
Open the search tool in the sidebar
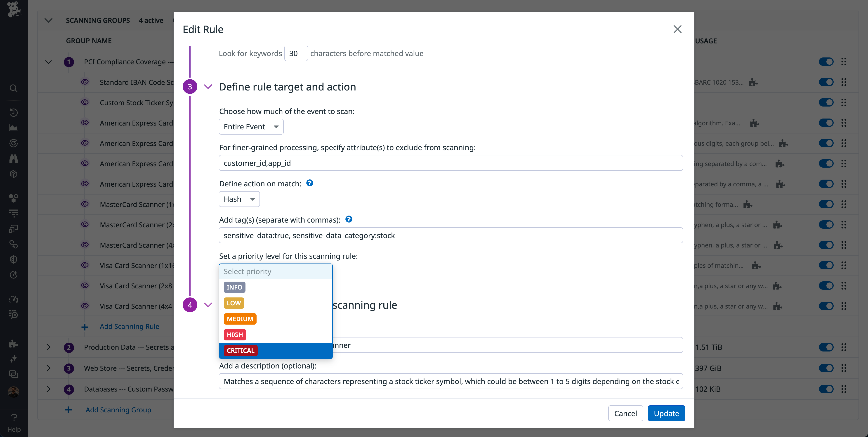coord(14,88)
